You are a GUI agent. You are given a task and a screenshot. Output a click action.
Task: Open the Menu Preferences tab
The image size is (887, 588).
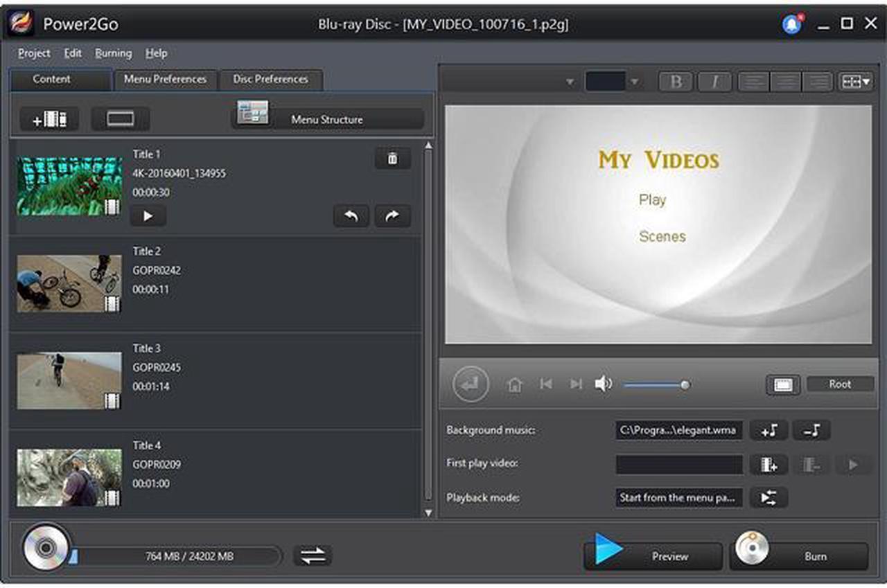pos(165,79)
